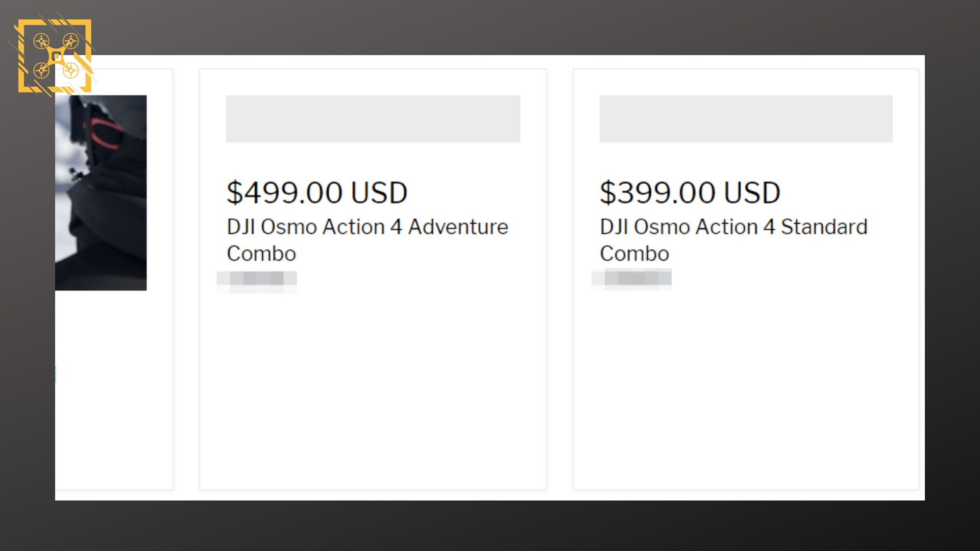Click empty space in Adventure Combo card
The width and height of the screenshot is (980, 551).
coord(373,393)
